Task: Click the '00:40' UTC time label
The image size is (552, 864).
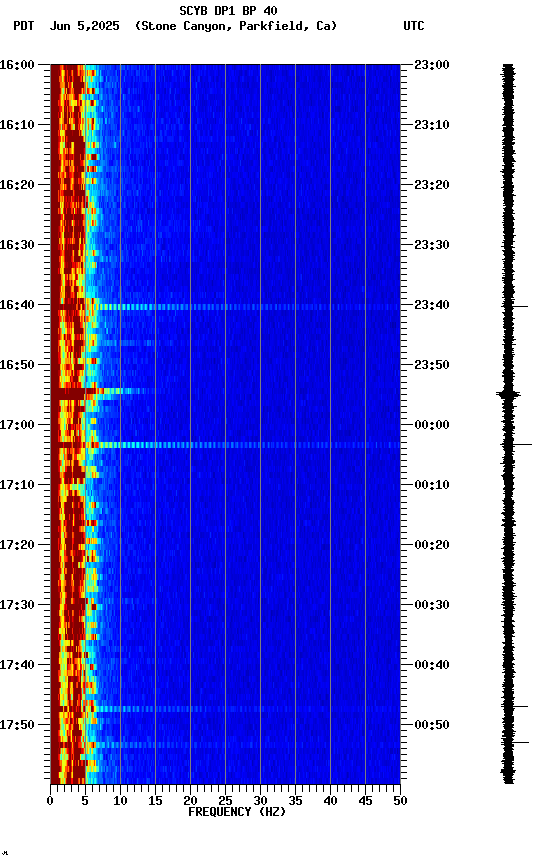Action: 432,666
